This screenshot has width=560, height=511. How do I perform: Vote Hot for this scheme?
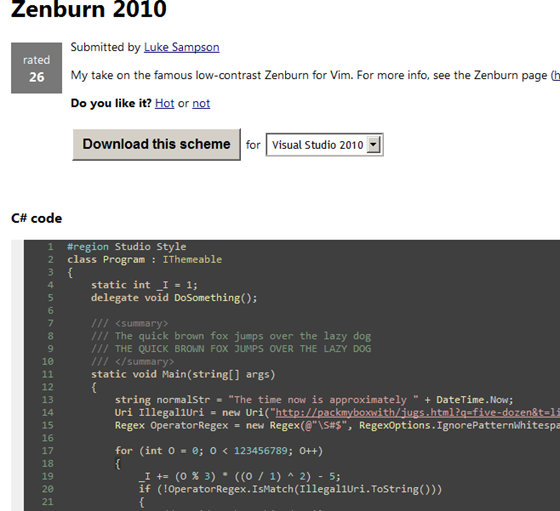pyautogui.click(x=165, y=103)
